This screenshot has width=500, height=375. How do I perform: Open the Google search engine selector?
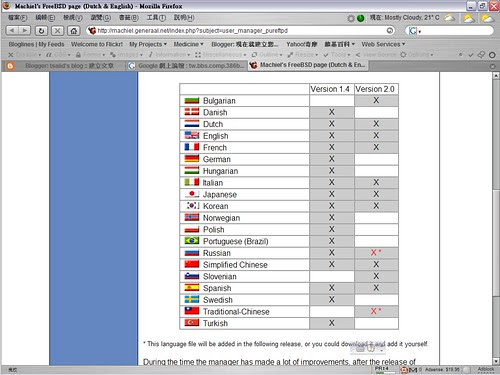click(414, 31)
